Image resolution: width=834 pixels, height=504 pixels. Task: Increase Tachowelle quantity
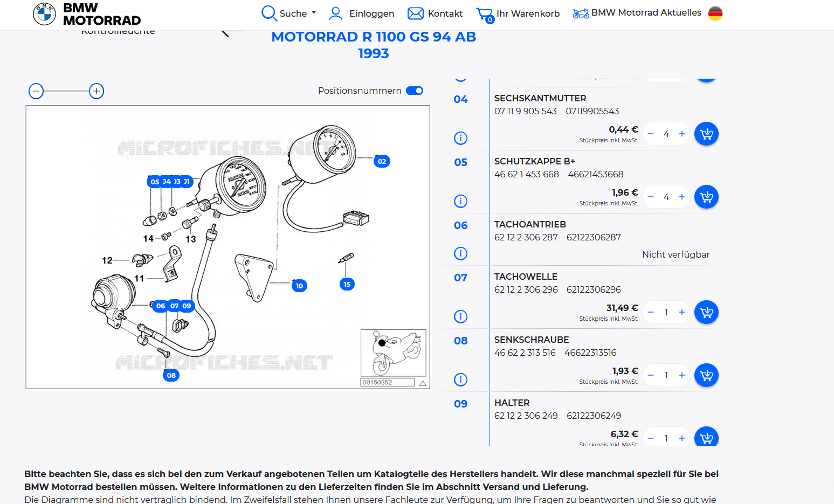(682, 312)
